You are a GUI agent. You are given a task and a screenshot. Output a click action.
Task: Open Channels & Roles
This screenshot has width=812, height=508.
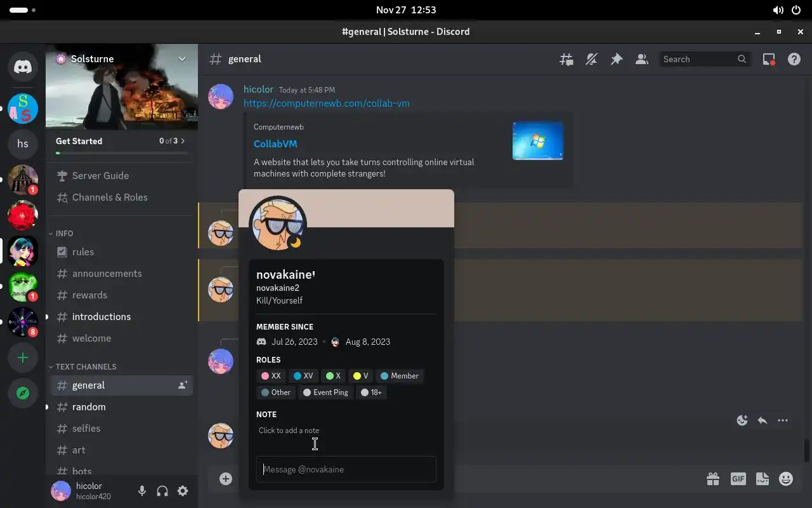[x=122, y=197]
